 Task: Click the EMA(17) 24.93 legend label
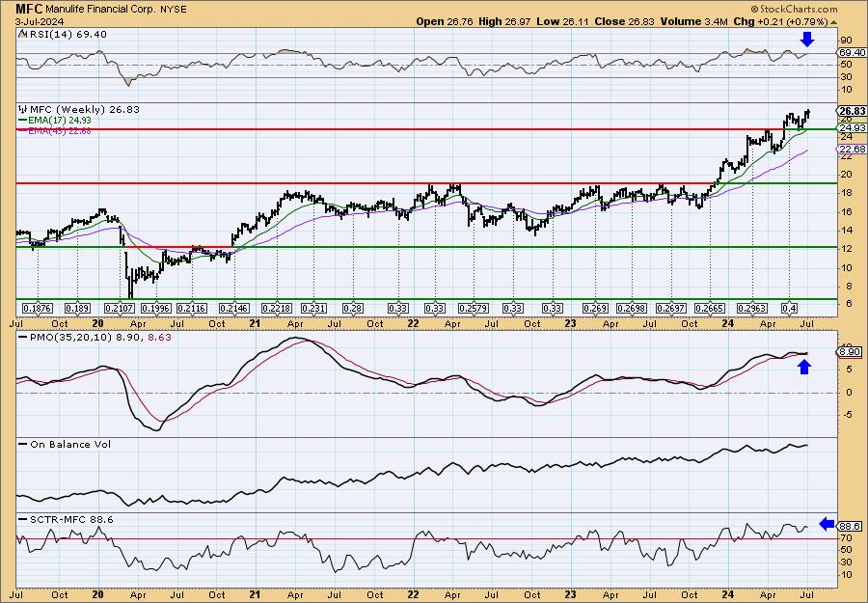pos(60,121)
